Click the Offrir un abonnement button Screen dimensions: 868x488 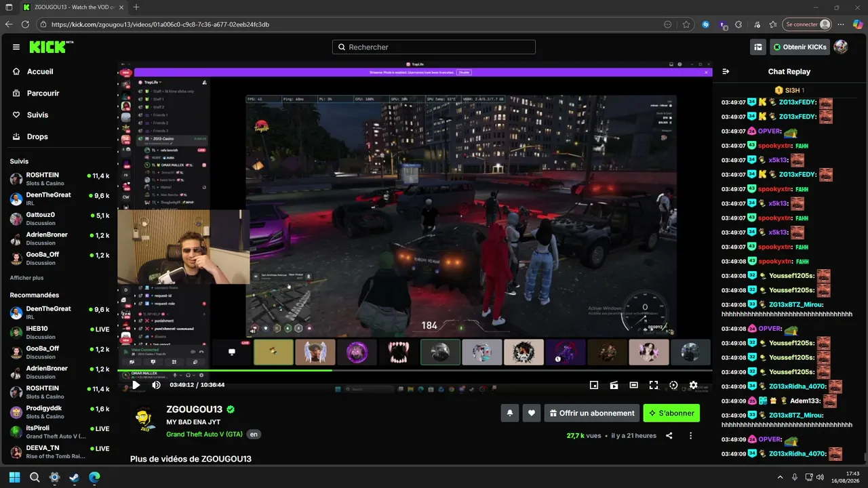click(x=591, y=413)
